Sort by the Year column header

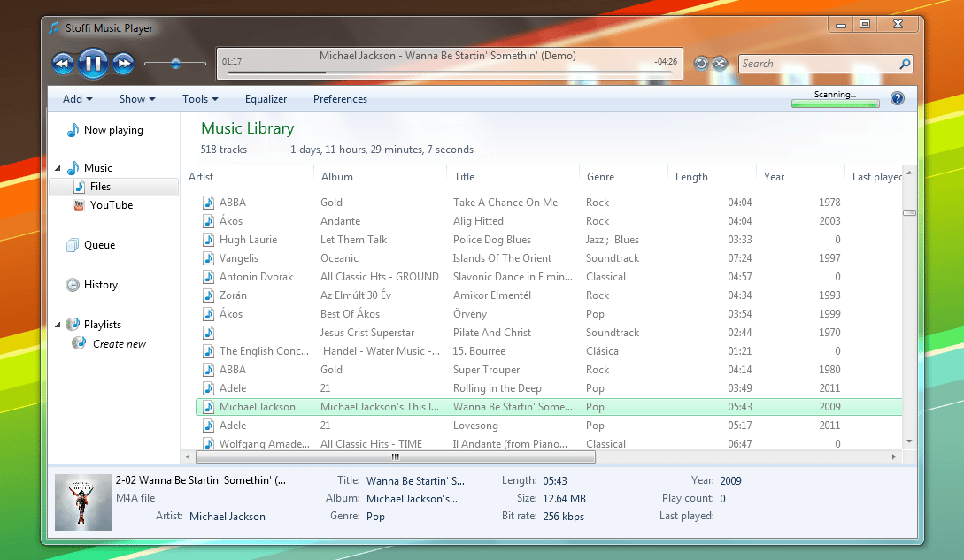774,176
